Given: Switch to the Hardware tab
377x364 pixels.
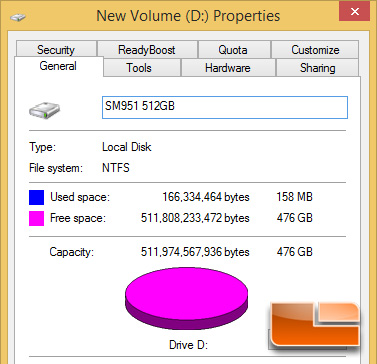Looking at the screenshot, I should (228, 68).
